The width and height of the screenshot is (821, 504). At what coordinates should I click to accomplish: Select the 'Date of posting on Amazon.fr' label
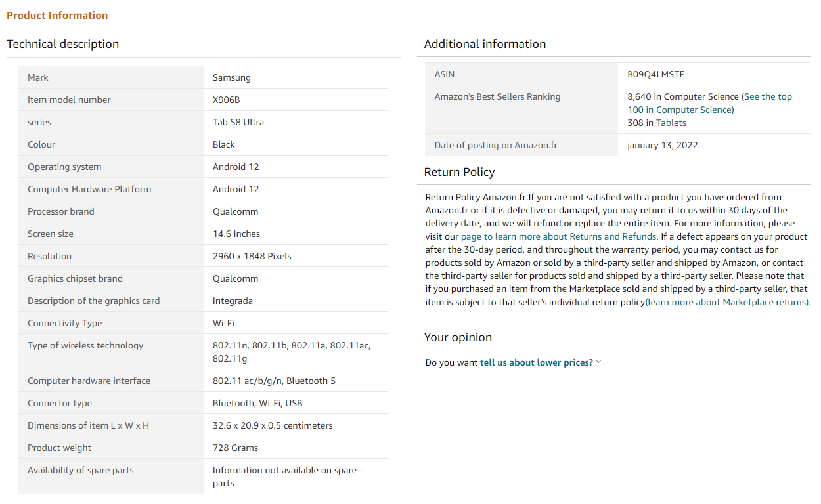point(496,145)
